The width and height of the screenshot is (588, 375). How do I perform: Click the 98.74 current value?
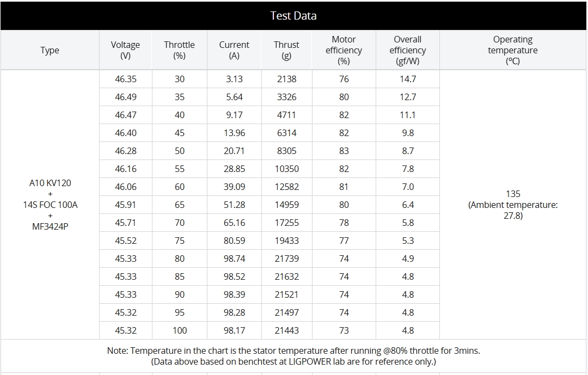coord(234,259)
